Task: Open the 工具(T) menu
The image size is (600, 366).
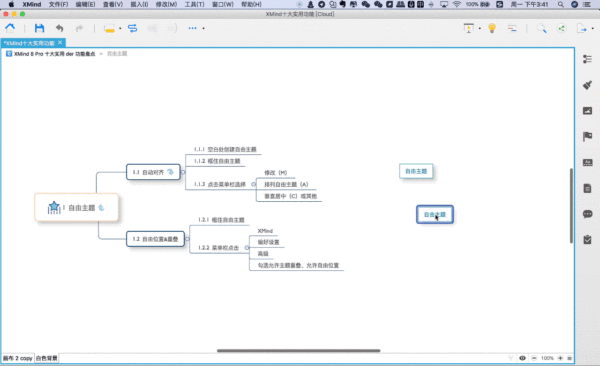Action: [x=194, y=5]
